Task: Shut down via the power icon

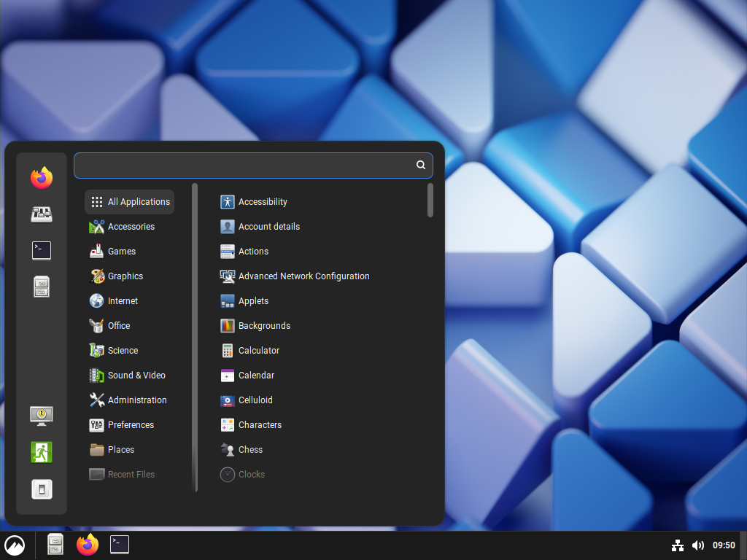Action: (x=42, y=489)
